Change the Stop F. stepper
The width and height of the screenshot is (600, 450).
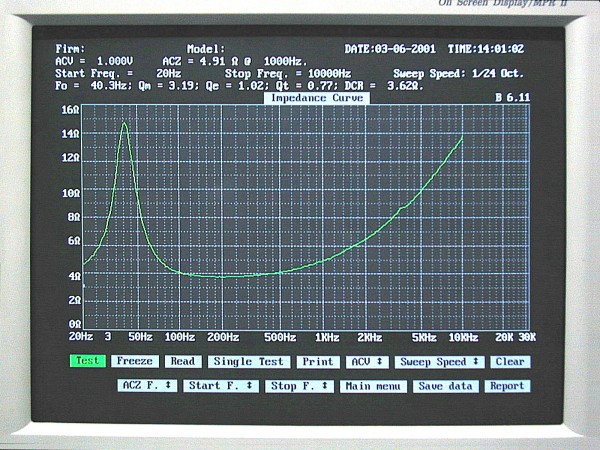pos(300,386)
